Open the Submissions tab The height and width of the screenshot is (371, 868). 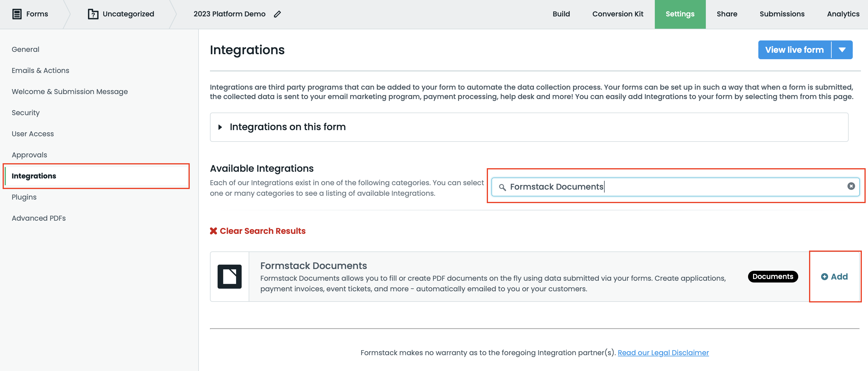pos(782,14)
